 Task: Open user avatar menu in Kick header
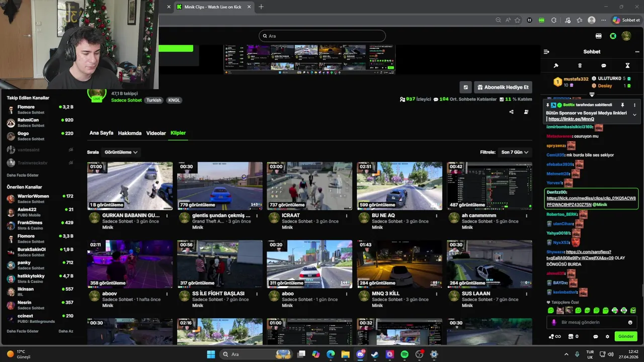626,36
